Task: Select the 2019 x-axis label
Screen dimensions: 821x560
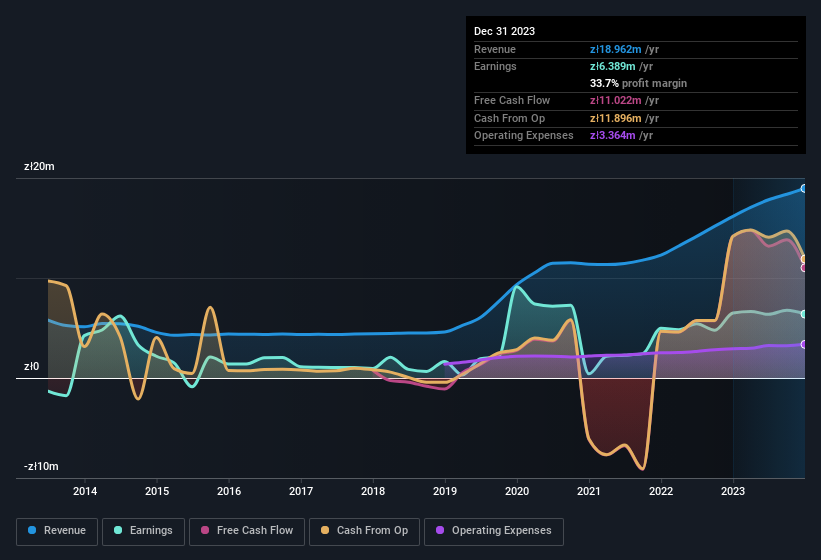Action: [x=445, y=491]
